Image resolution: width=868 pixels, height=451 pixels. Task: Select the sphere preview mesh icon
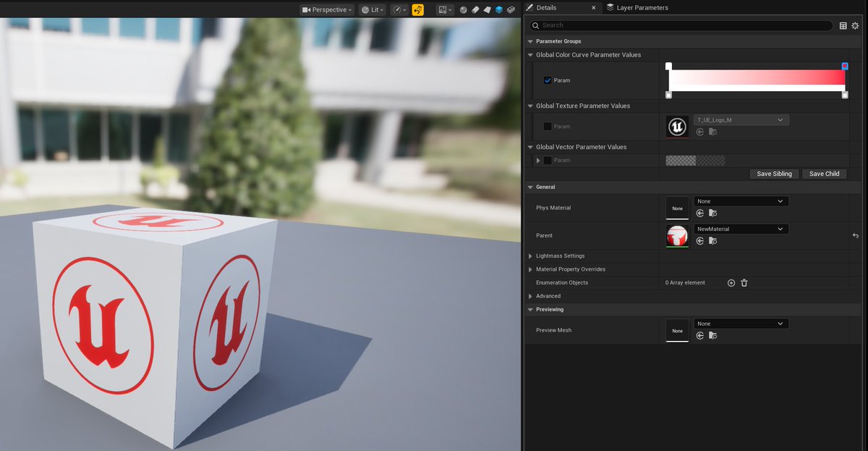point(464,9)
